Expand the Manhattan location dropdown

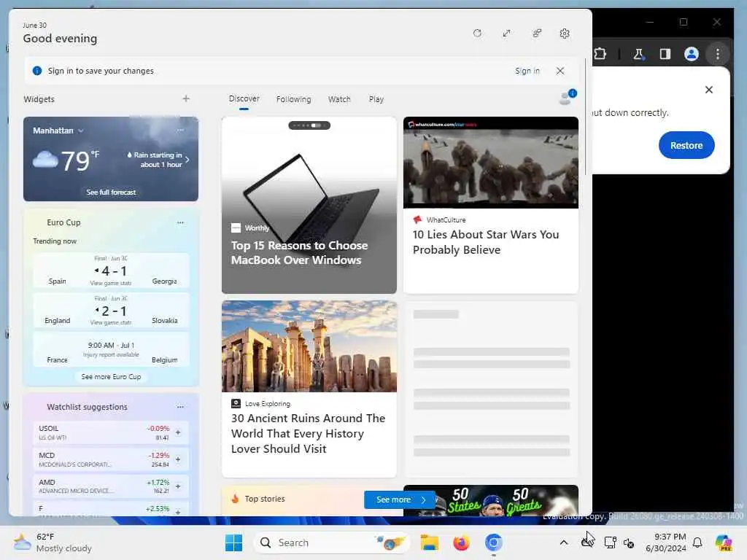click(80, 131)
